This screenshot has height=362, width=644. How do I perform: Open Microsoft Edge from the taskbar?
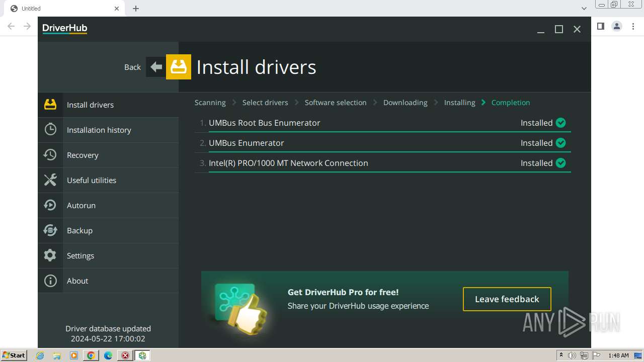(108, 355)
